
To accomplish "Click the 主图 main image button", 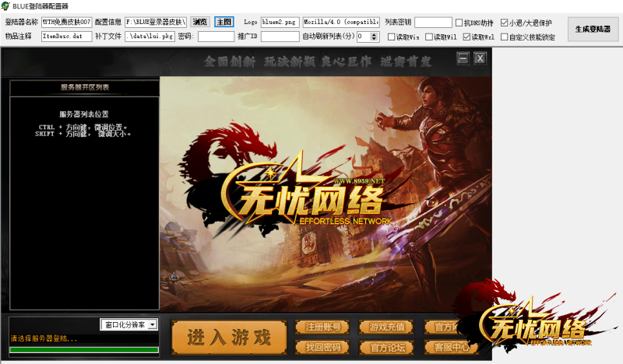I will [x=224, y=22].
